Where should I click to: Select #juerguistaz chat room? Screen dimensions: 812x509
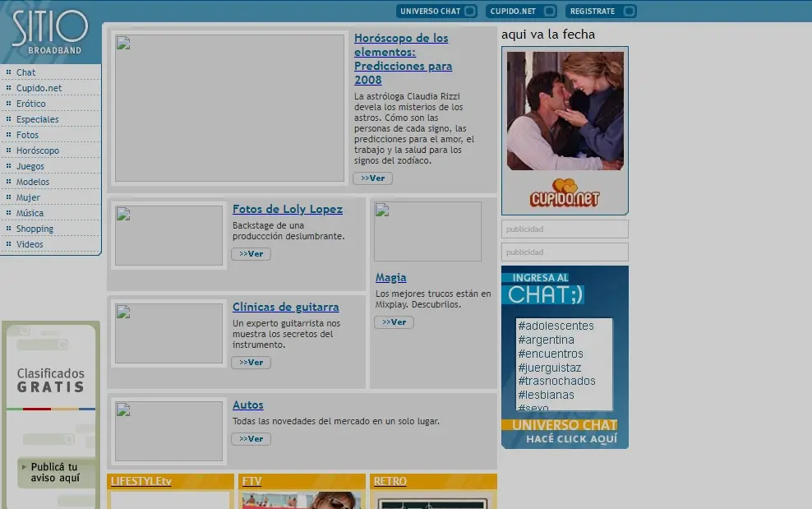pos(550,368)
